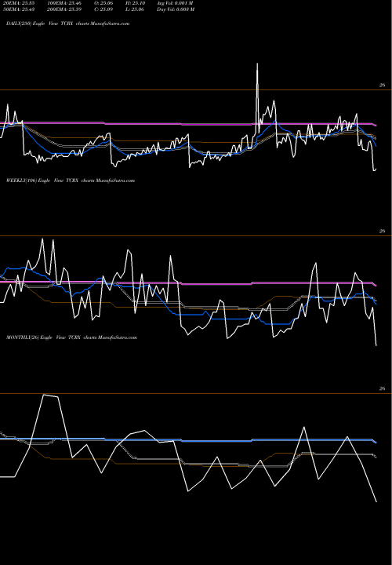Click the MONTHLY(26) chart title
The height and width of the screenshot is (565, 392).
tap(71, 337)
